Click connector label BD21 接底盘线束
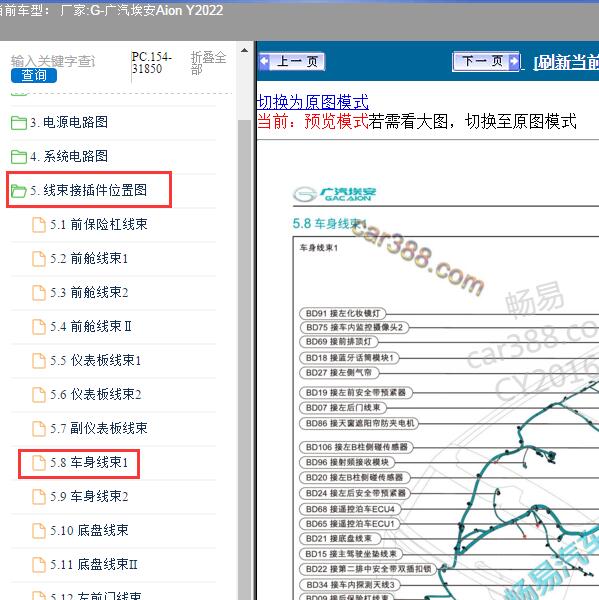 click(x=339, y=538)
